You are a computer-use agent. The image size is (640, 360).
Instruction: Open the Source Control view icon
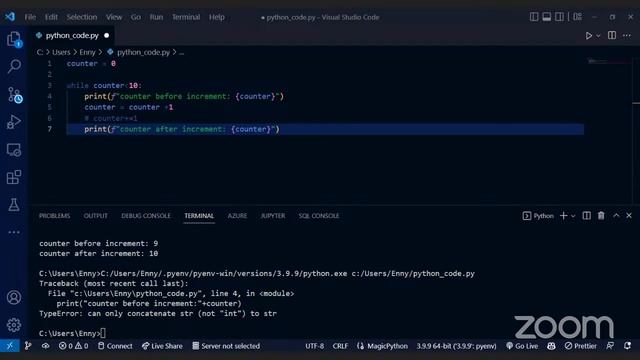tap(15, 95)
